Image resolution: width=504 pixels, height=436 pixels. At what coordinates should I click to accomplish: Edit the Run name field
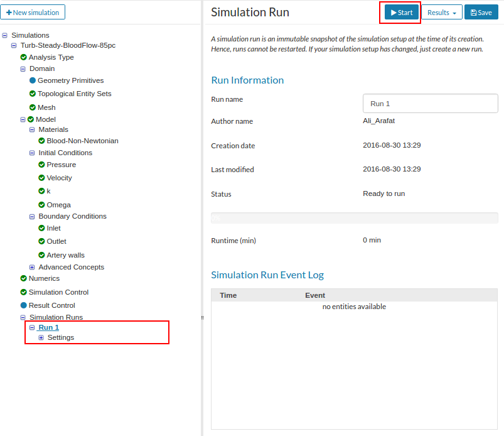pyautogui.click(x=430, y=104)
